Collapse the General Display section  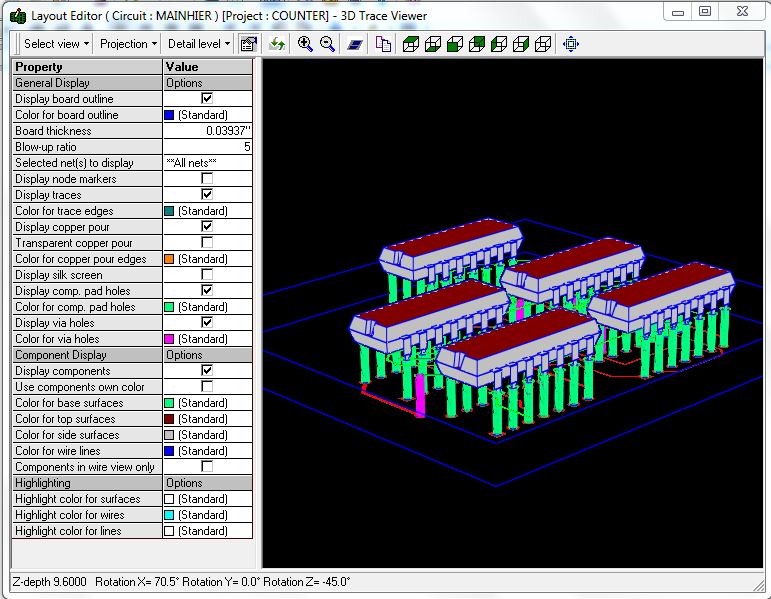click(x=88, y=83)
